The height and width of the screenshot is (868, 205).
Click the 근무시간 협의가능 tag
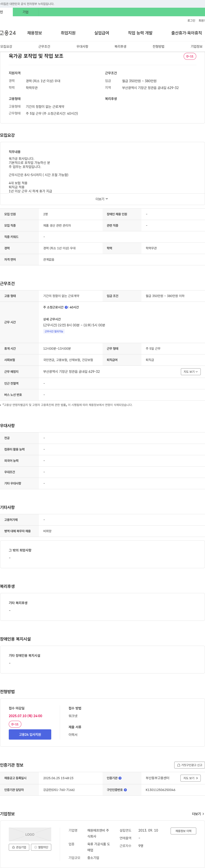[54, 331]
